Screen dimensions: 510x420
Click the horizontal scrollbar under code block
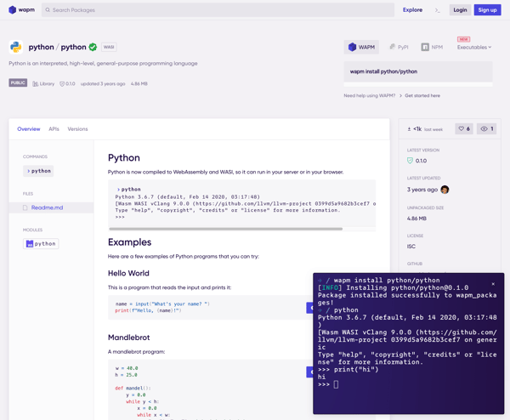tap(226, 229)
